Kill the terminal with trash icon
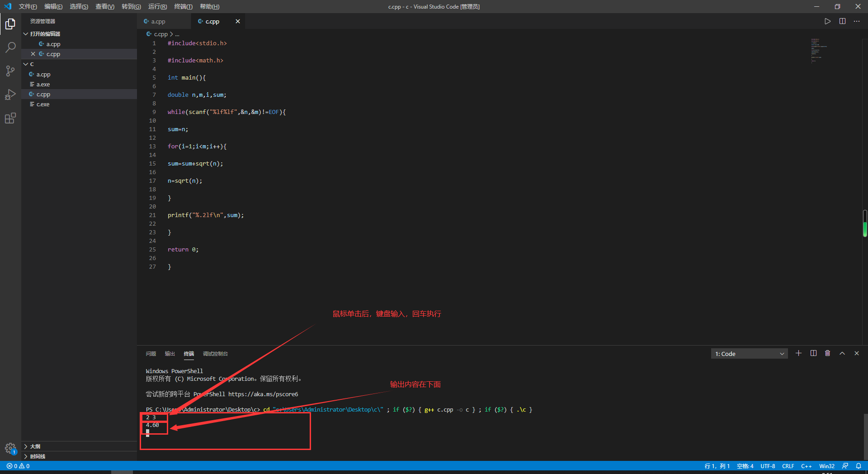868x474 pixels. coord(827,353)
